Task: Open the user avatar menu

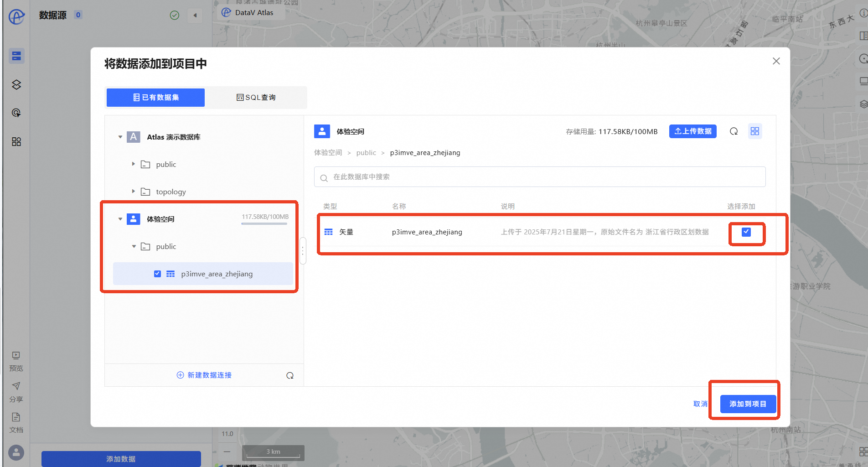Action: click(16, 452)
